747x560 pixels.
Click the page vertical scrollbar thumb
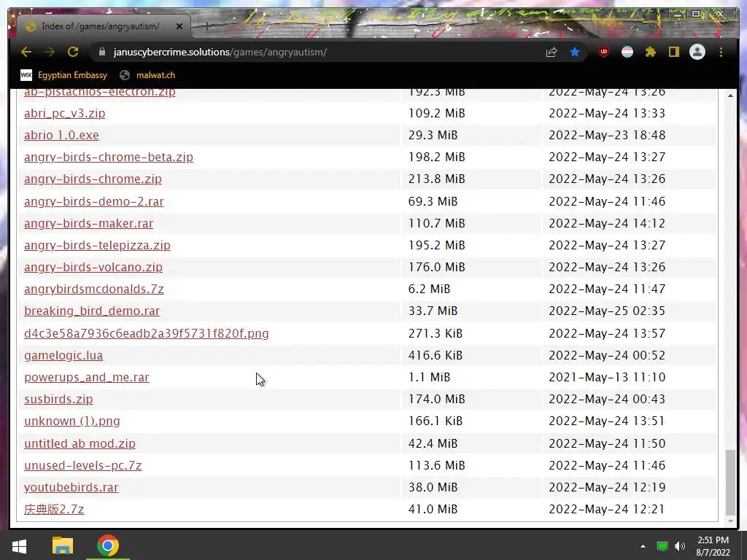(729, 482)
